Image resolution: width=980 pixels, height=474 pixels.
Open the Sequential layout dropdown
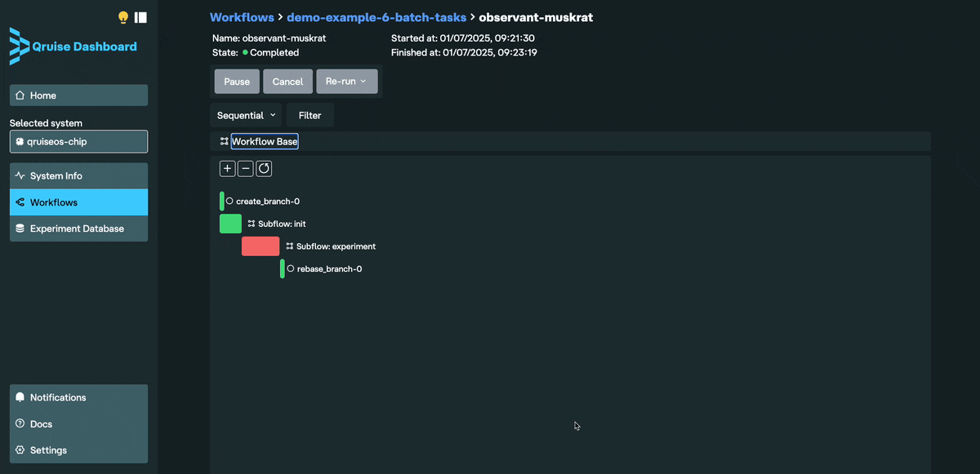coord(246,116)
